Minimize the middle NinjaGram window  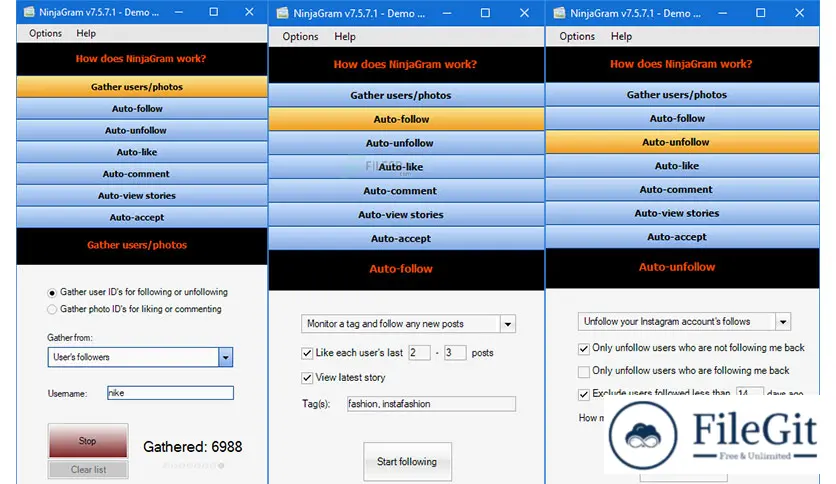(x=447, y=13)
